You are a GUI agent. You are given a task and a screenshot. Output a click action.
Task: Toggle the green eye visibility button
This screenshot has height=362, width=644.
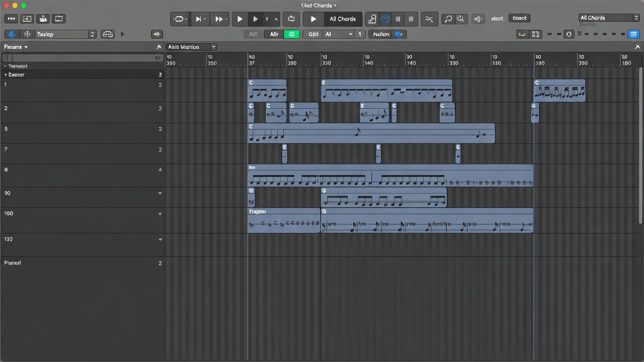tap(291, 34)
